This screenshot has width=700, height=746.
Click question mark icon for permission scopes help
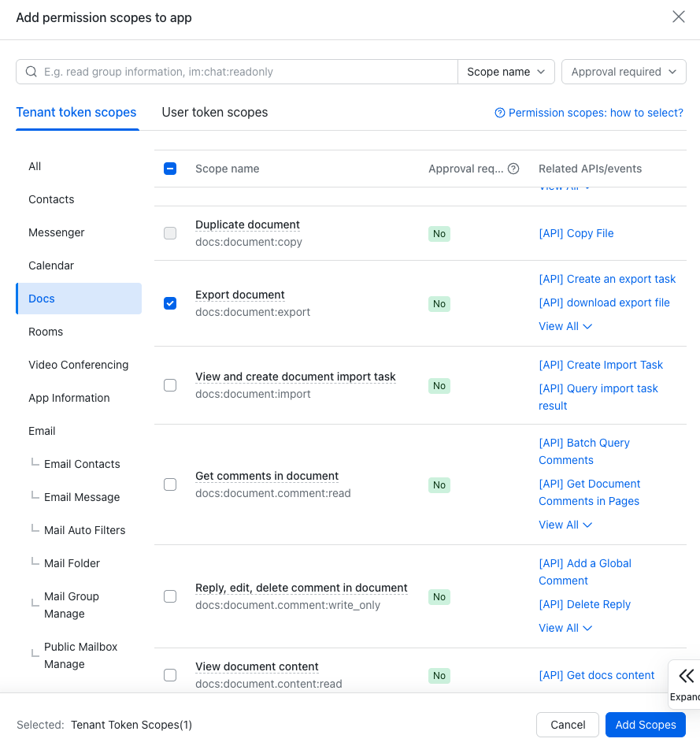click(499, 113)
